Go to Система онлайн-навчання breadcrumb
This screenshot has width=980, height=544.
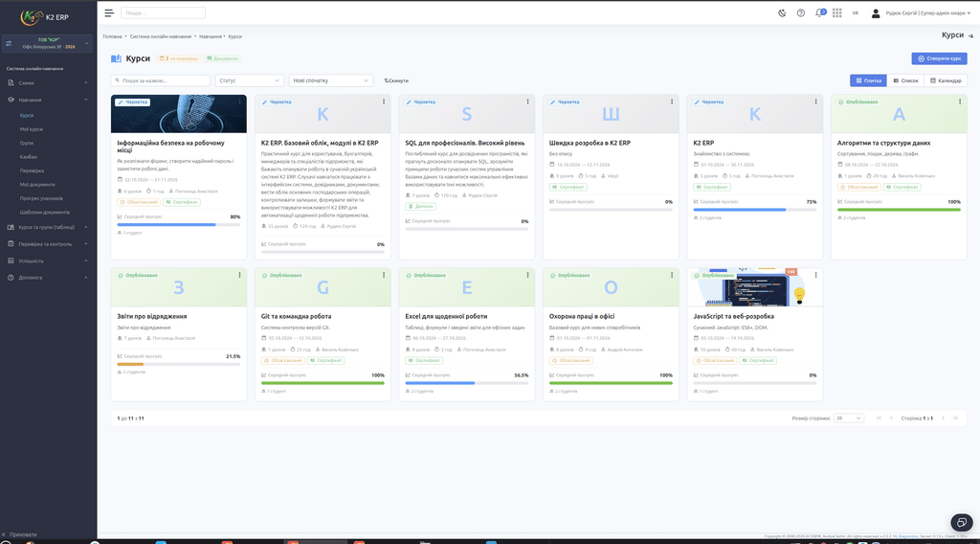[161, 36]
